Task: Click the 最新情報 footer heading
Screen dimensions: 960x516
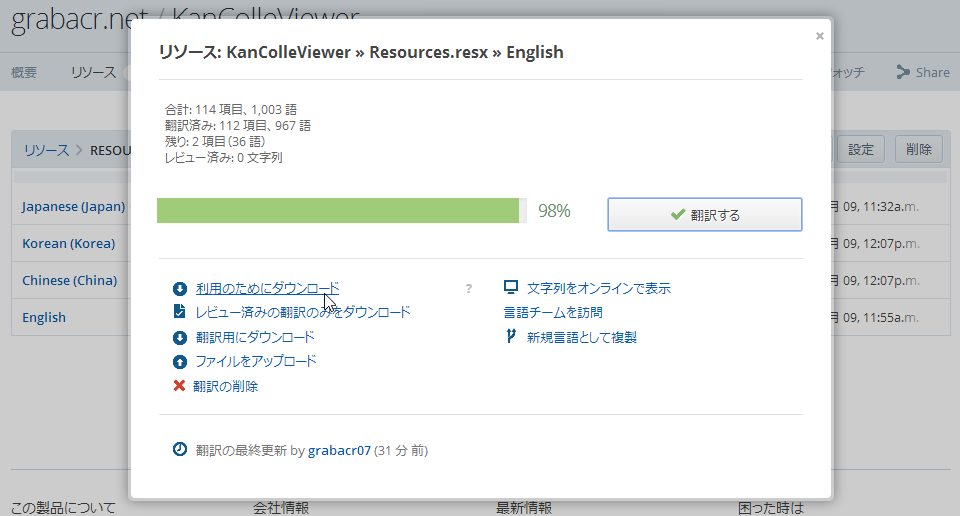Action: pyautogui.click(x=524, y=507)
